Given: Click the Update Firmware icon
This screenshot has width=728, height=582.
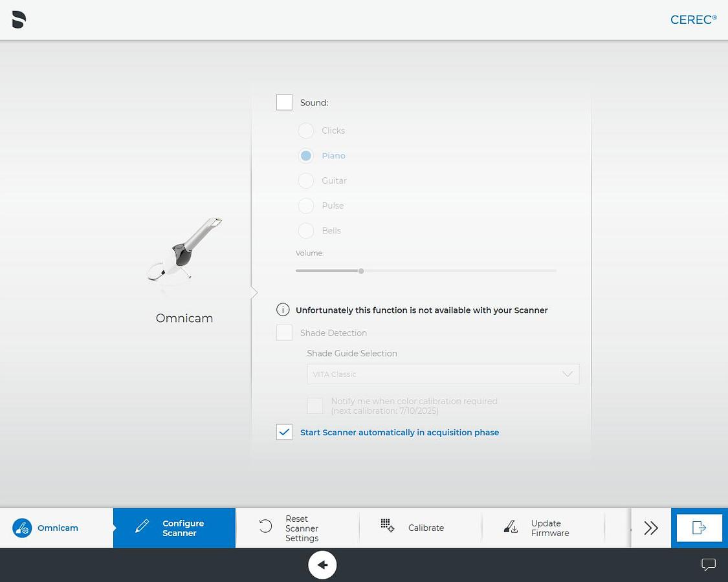Looking at the screenshot, I should 511,527.
